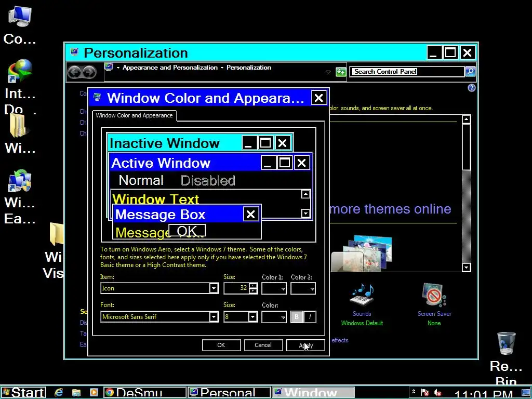Open the Color 2 picker

pos(303,289)
